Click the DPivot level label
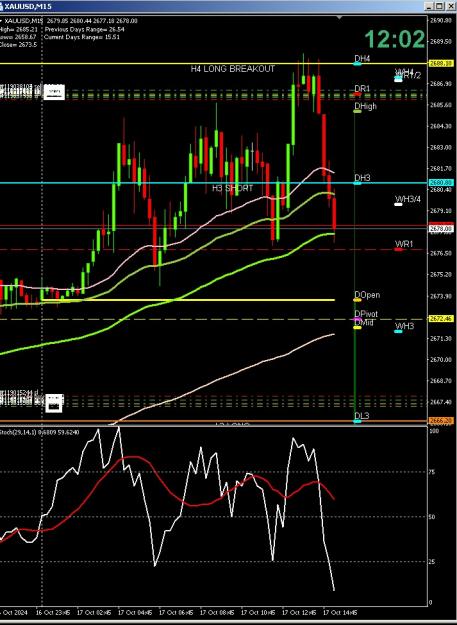 pyautogui.click(x=366, y=314)
